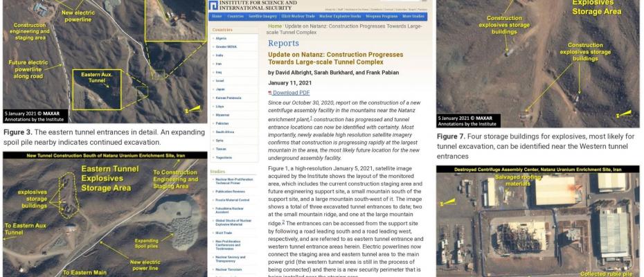The width and height of the screenshot is (644, 277).
Task: Open the Publication Reviews study link
Action: tap(230, 192)
